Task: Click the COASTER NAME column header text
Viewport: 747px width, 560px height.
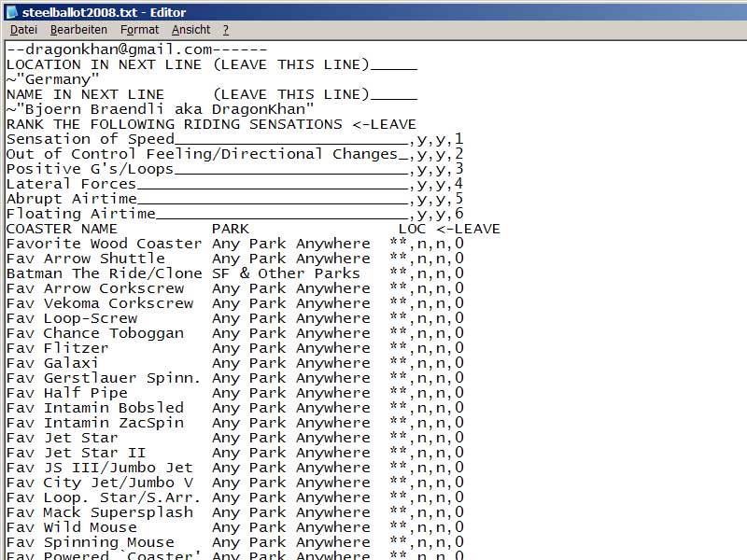Action: [x=62, y=229]
